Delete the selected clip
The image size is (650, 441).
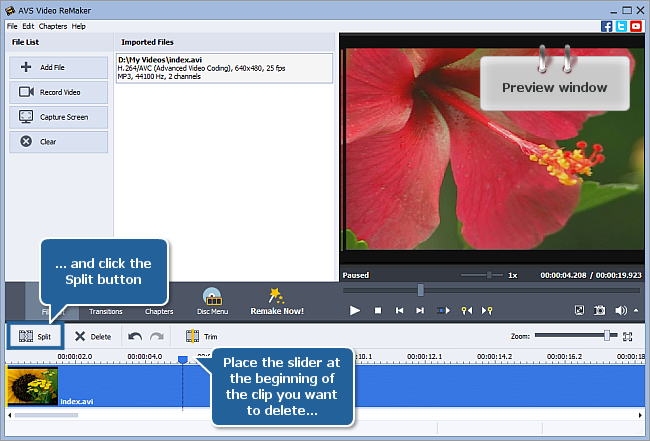click(93, 336)
